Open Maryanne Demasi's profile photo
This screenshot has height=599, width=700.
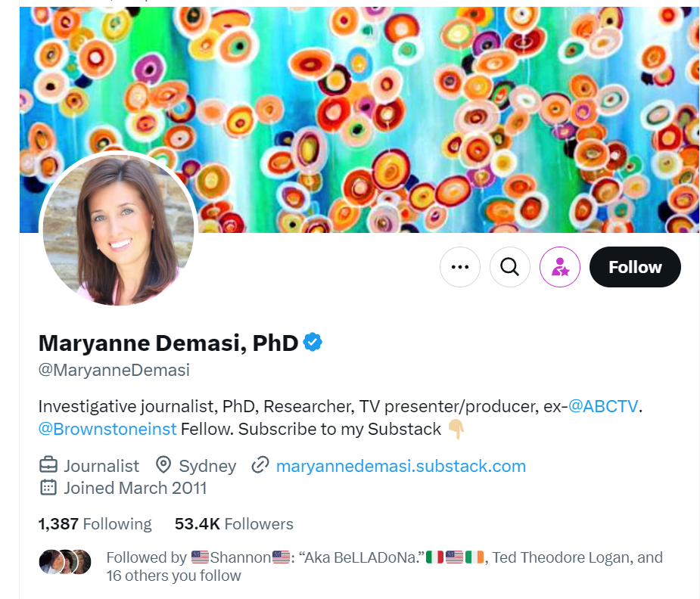click(x=118, y=229)
